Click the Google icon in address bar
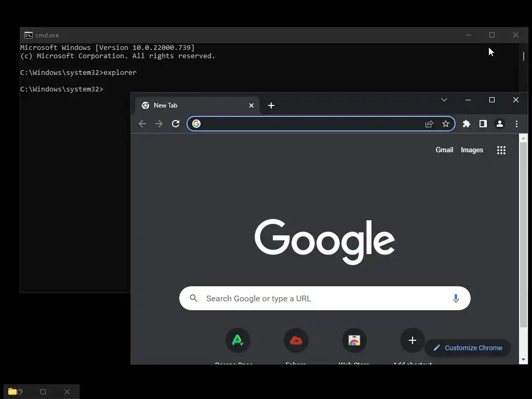The width and height of the screenshot is (532, 399). coord(196,124)
